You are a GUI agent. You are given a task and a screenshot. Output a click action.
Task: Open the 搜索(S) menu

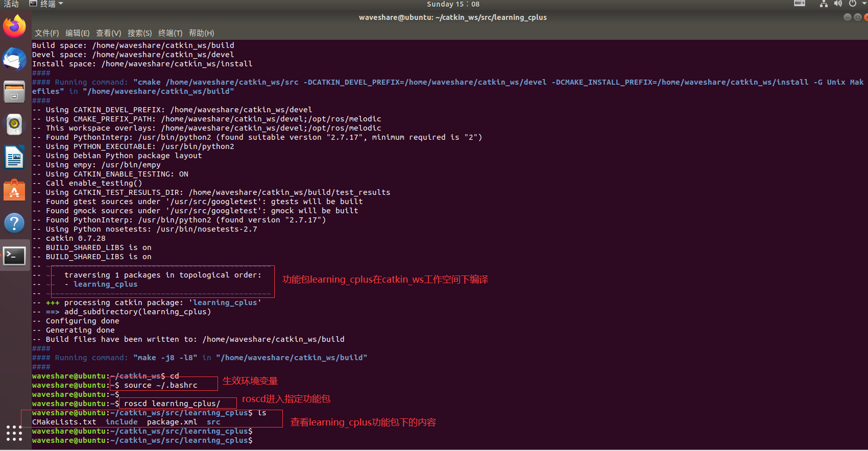point(139,33)
